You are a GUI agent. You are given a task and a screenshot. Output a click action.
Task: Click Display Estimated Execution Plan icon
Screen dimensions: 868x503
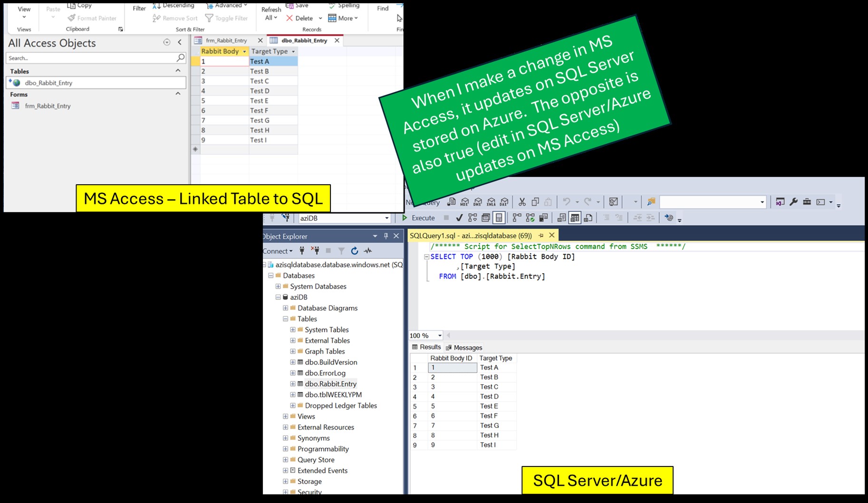coord(473,218)
